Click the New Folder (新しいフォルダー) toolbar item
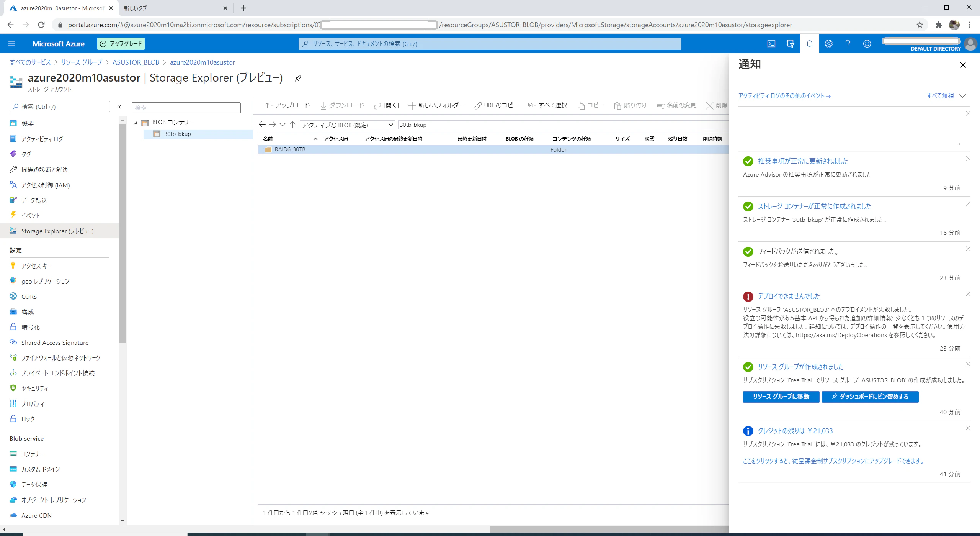 point(436,105)
